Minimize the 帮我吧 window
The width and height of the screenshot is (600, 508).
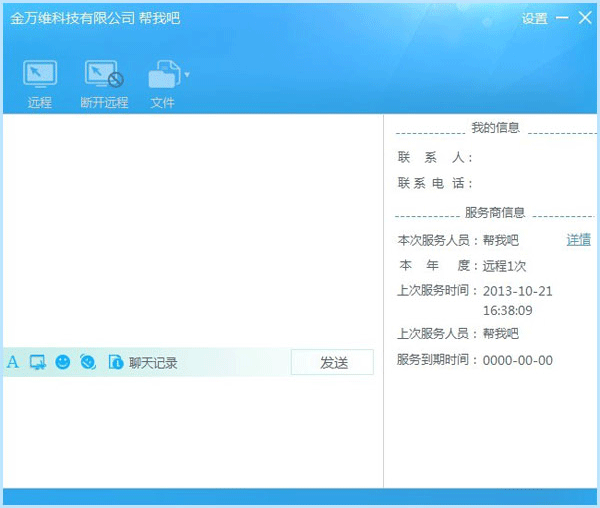tap(562, 18)
